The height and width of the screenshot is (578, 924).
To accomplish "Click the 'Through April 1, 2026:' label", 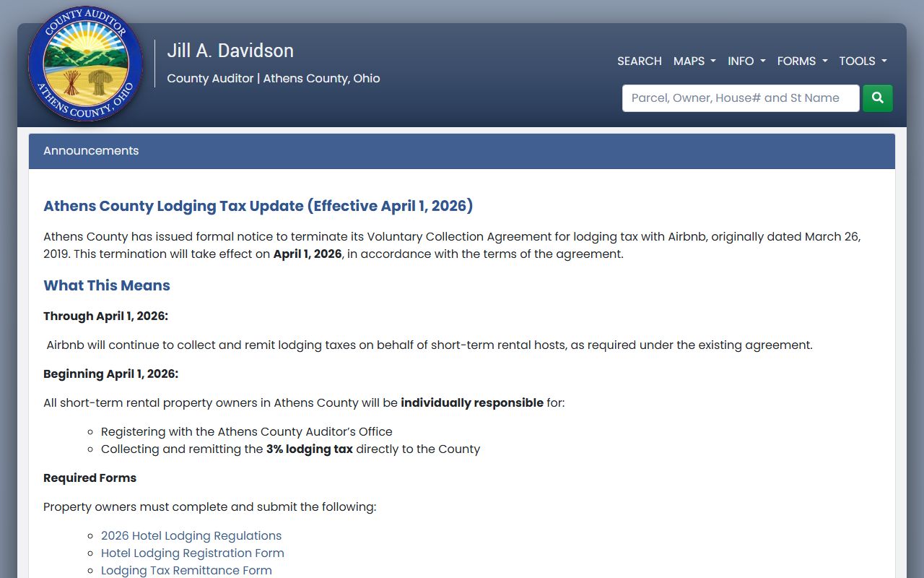I will click(105, 316).
